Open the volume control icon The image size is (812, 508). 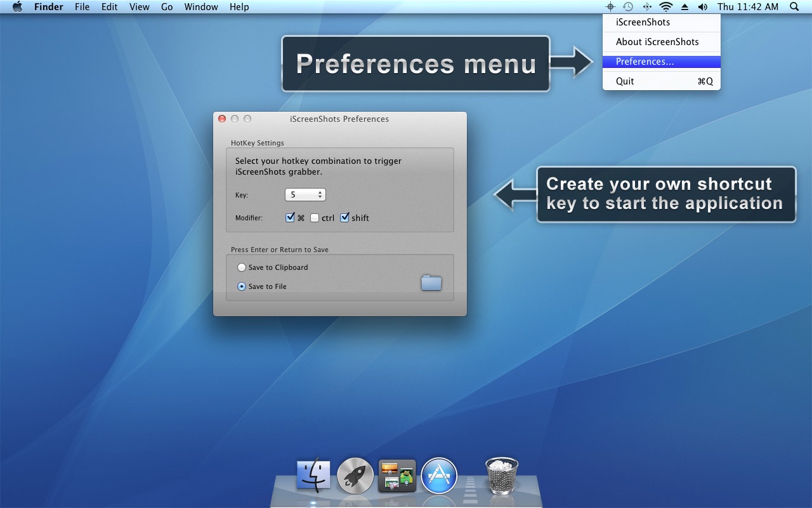pyautogui.click(x=703, y=7)
